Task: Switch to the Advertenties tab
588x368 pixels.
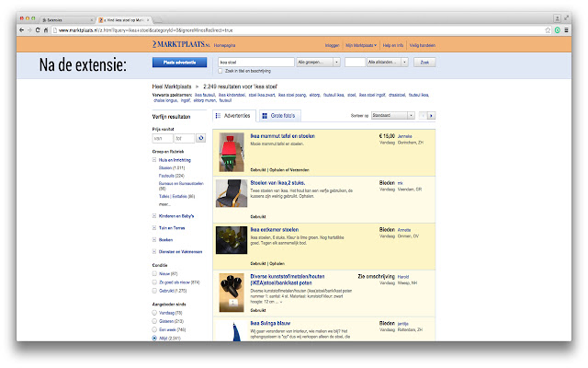Action: 234,116
